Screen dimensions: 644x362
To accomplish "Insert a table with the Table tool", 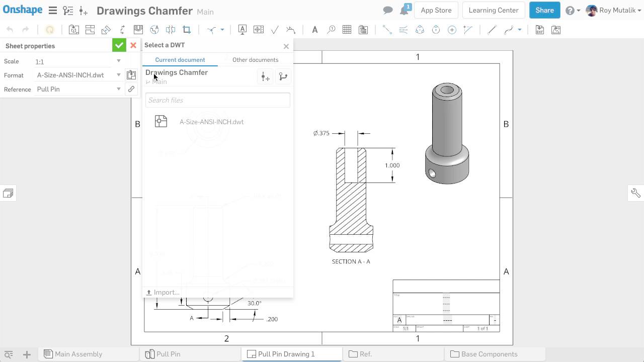I will [x=347, y=30].
